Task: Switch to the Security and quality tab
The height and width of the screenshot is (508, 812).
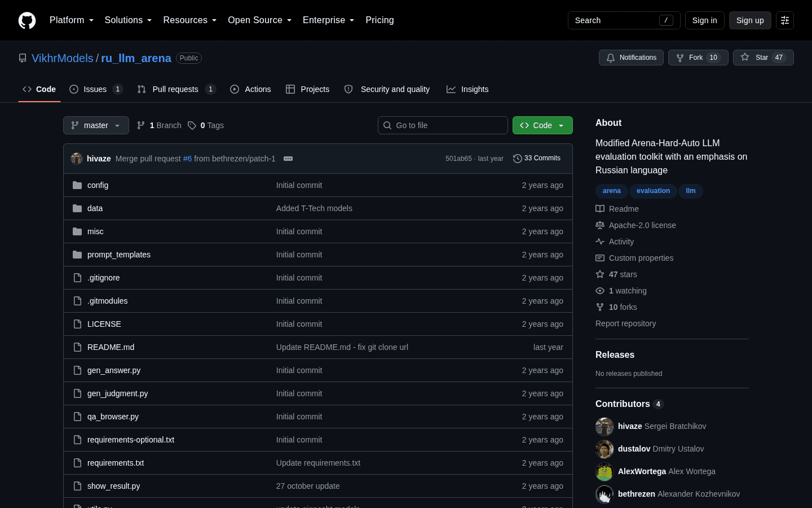Action: 387,89
